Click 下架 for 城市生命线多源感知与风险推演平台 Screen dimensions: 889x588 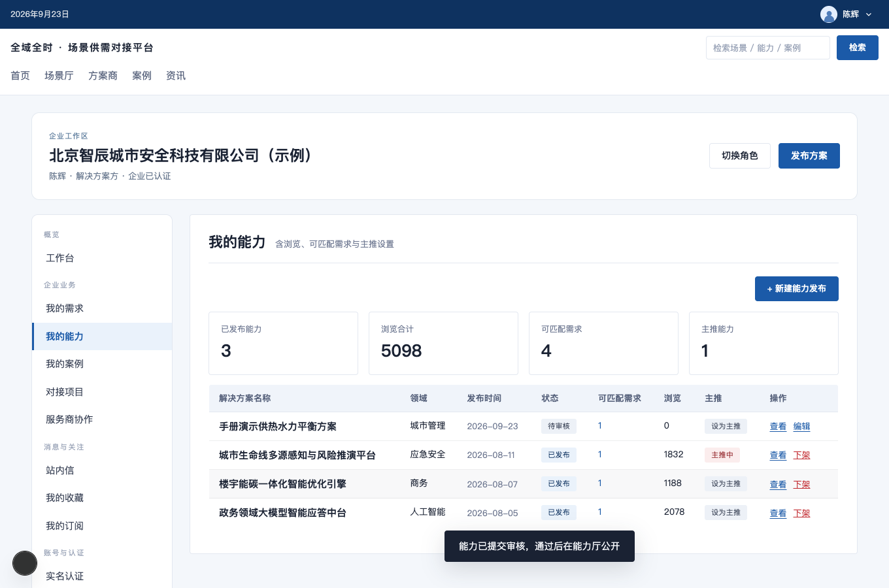pyautogui.click(x=801, y=455)
